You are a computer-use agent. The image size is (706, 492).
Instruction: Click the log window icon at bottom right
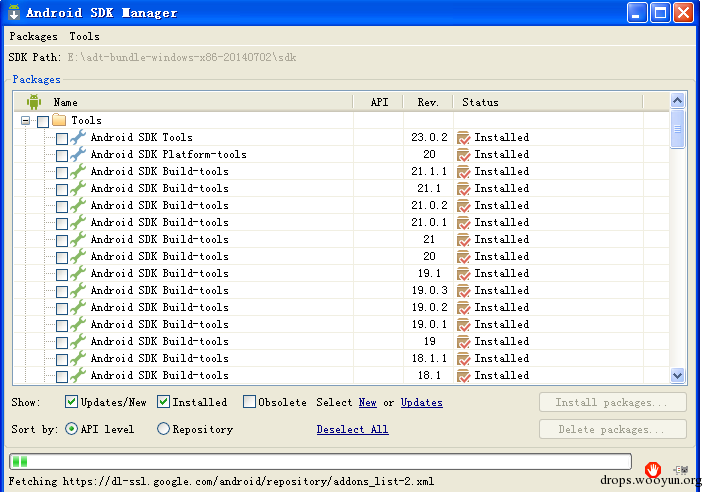point(681,470)
